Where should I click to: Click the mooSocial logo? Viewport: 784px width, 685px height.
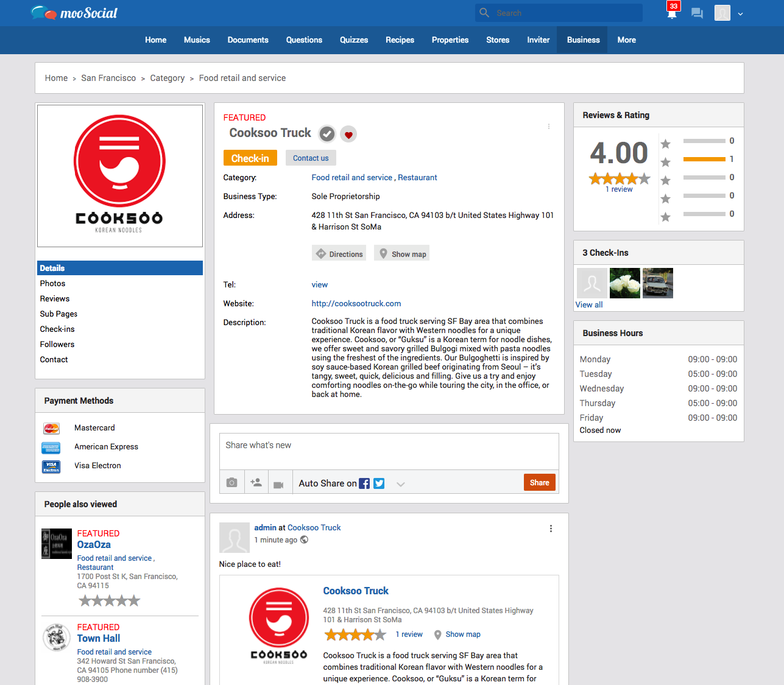74,13
